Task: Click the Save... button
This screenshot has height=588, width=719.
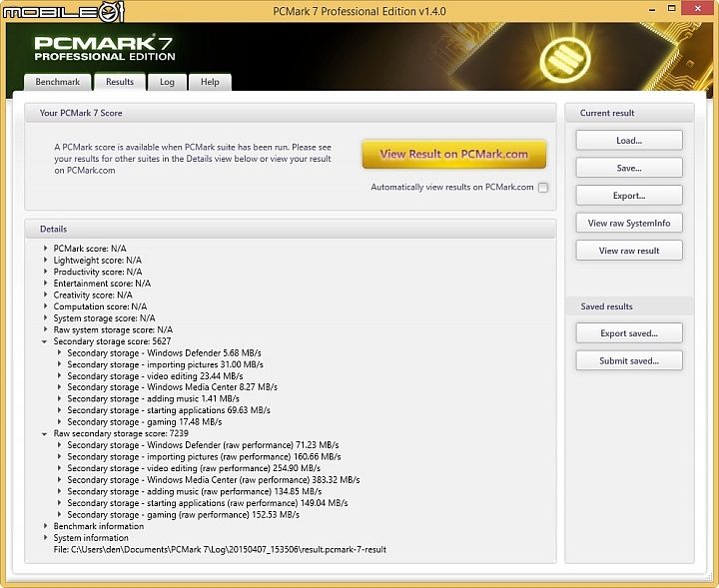Action: (x=629, y=168)
